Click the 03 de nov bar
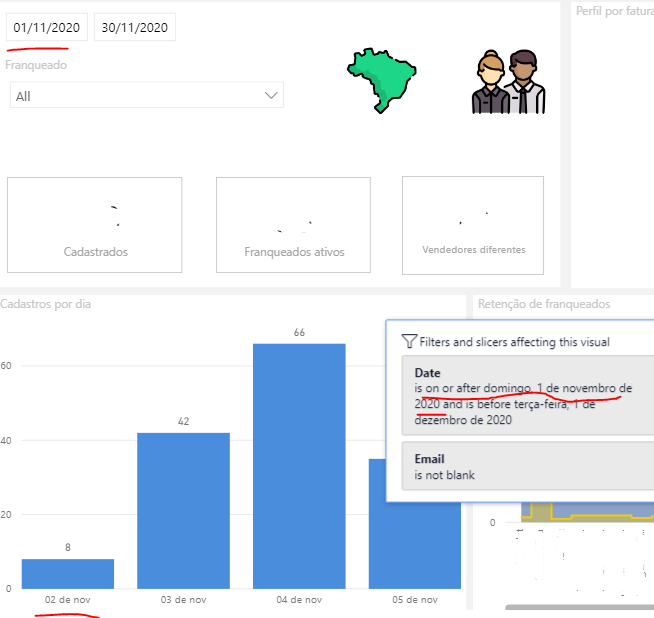The width and height of the screenshot is (654, 618). (184, 511)
